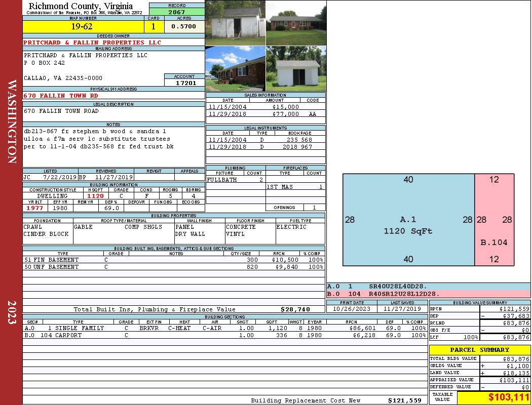
Task: Select the 51 FIN BASEMENT row
Action: coord(173,260)
